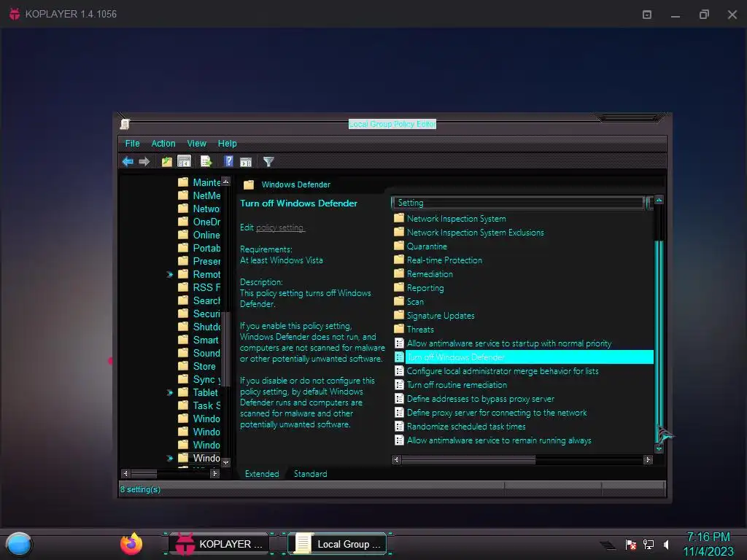Click tree pane horizontal scroll right arrow
The width and height of the screenshot is (747, 560).
click(215, 473)
